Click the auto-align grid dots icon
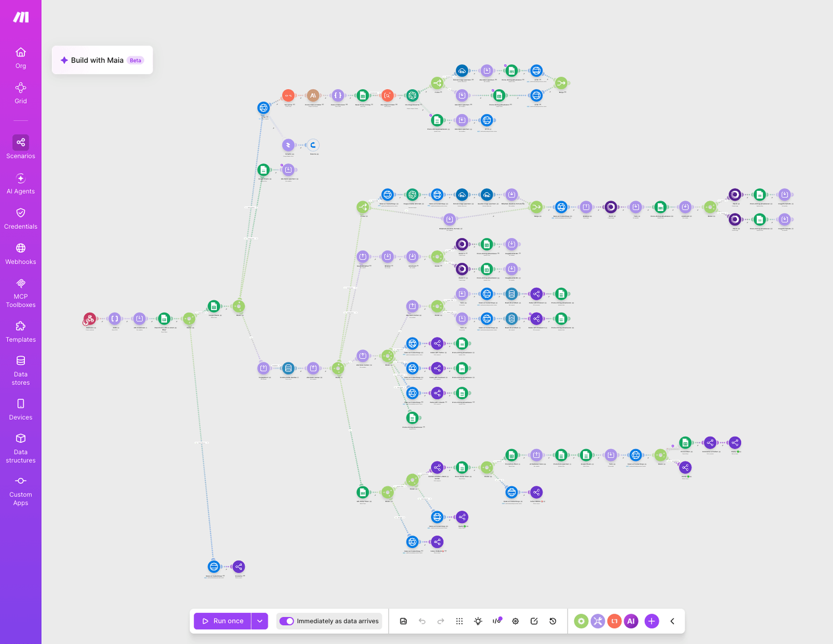 (x=459, y=621)
